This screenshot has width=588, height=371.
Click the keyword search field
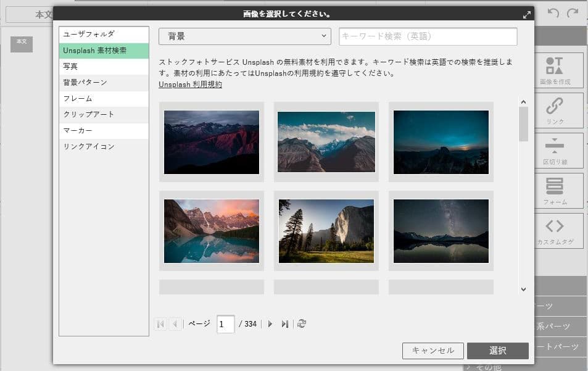[428, 36]
